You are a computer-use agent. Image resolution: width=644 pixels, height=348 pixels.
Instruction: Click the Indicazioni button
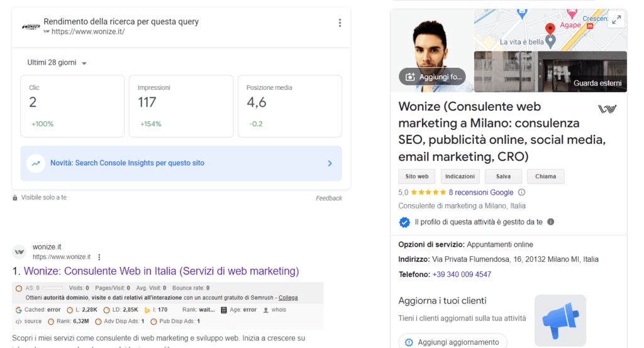[460, 177]
